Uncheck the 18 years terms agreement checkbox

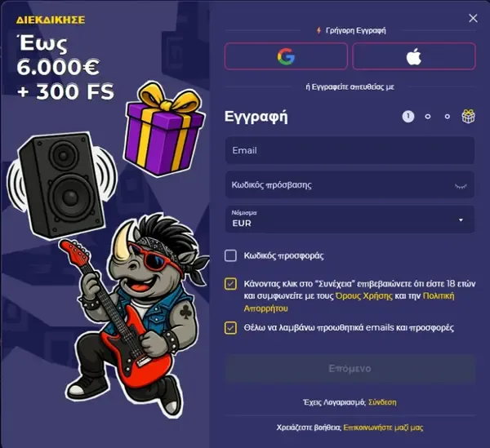(230, 284)
